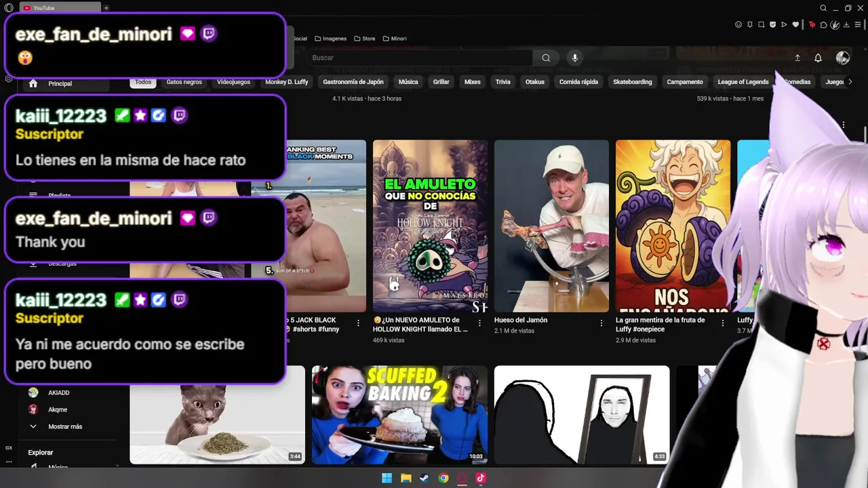The height and width of the screenshot is (488, 868).
Task: Click the pinboard pin toolbar icon
Action: tap(750, 24)
